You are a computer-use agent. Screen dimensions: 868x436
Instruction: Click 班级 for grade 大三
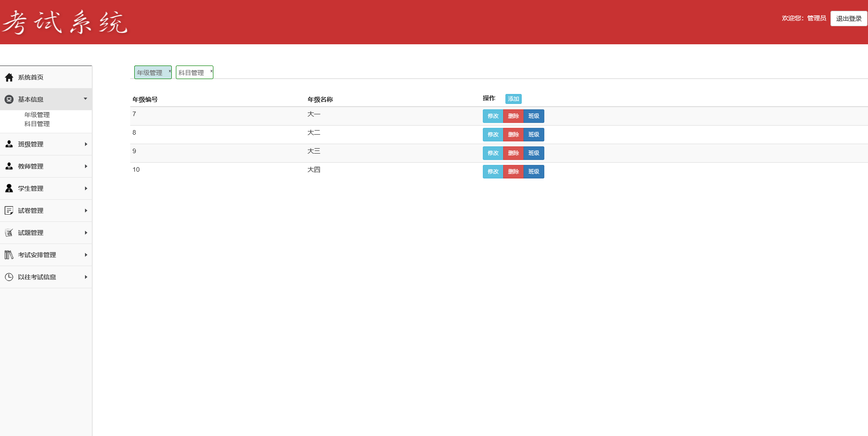(534, 153)
